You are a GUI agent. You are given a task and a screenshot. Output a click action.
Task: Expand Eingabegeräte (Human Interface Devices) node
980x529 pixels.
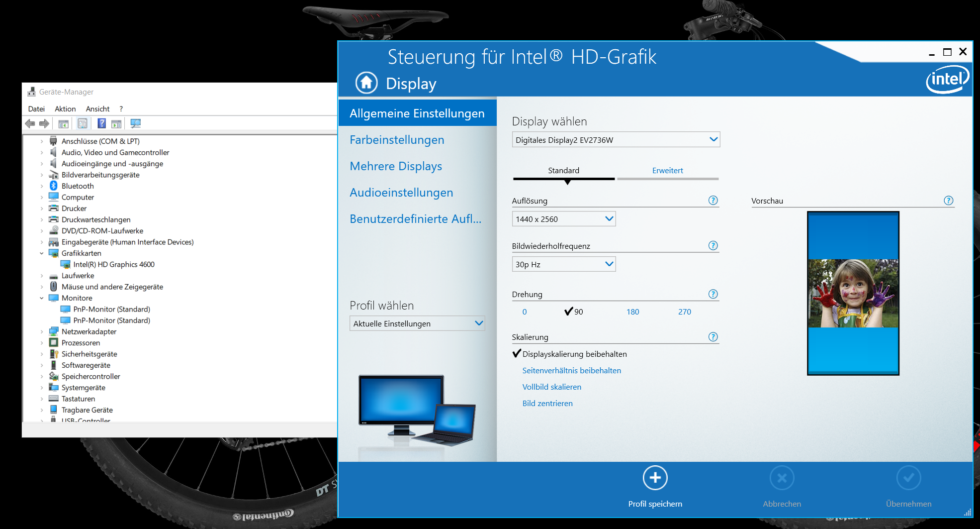42,242
